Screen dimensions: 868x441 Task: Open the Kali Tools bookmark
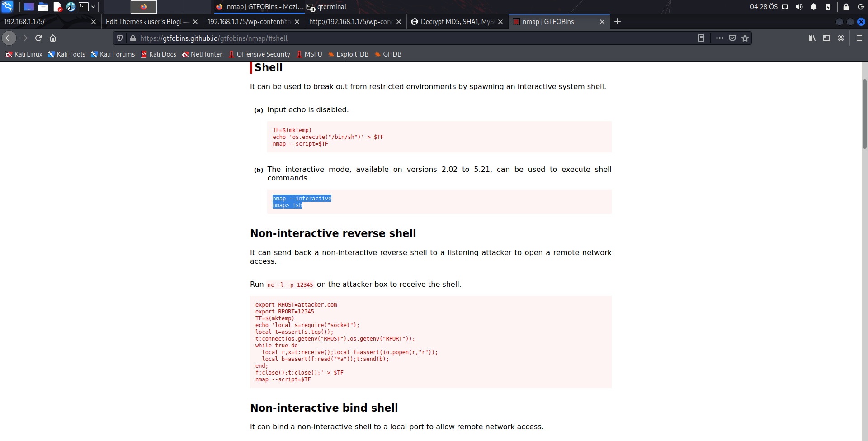tap(66, 54)
